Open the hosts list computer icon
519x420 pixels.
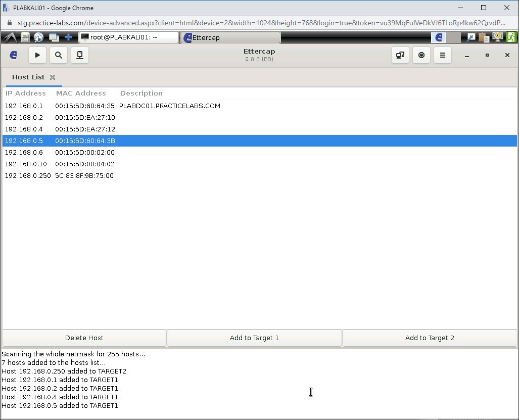point(79,55)
